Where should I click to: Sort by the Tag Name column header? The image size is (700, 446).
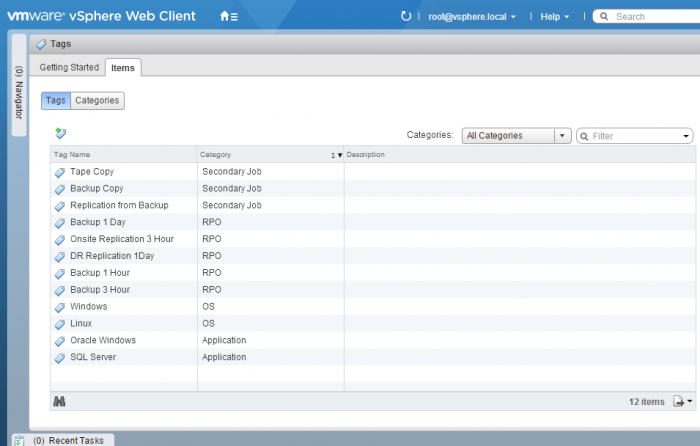click(x=124, y=154)
